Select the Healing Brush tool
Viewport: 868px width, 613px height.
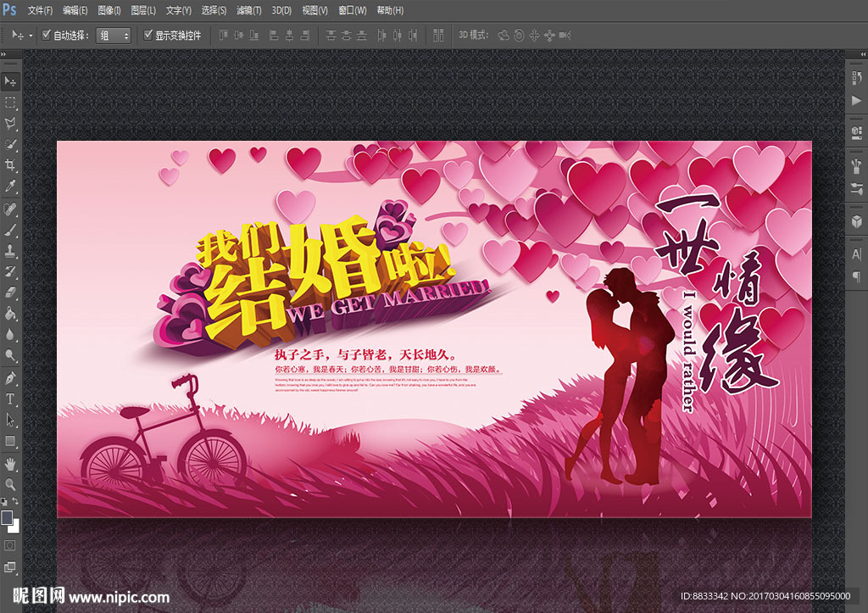pyautogui.click(x=10, y=209)
